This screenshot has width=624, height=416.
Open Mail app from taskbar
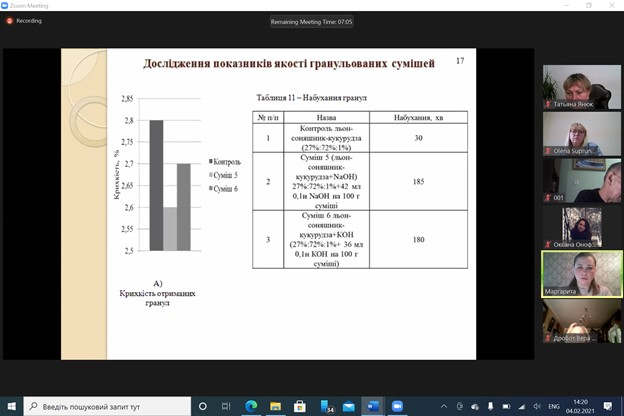coord(349,406)
